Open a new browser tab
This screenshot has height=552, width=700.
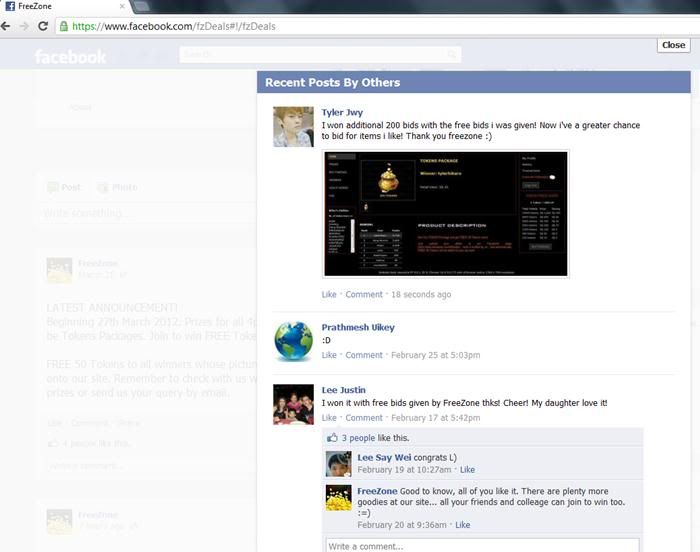[x=141, y=6]
